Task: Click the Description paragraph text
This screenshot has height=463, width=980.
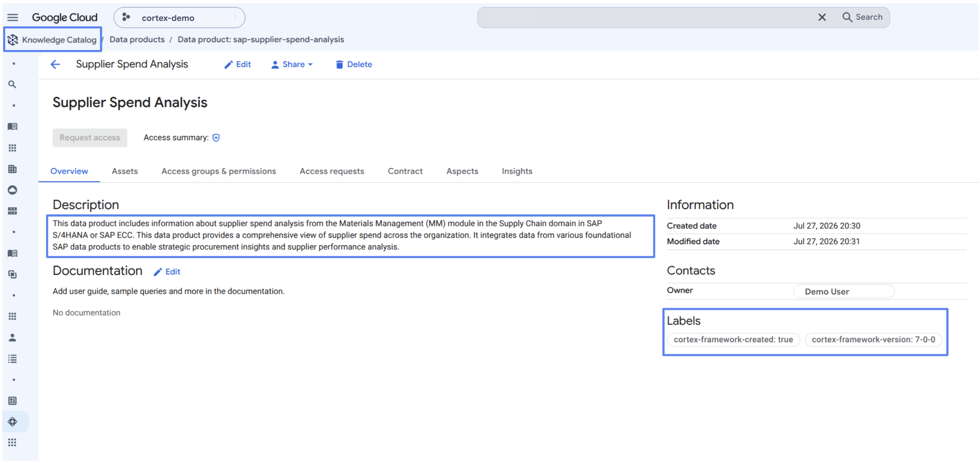Action: tap(342, 235)
